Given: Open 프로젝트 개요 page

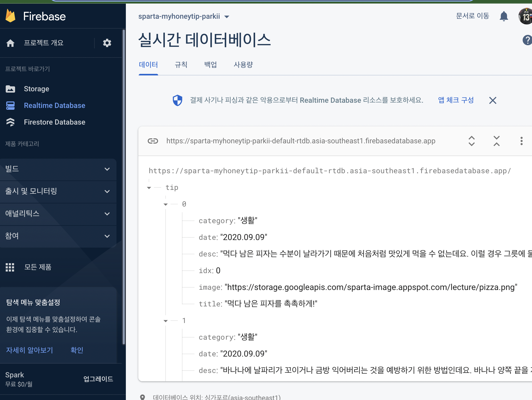Looking at the screenshot, I should pyautogui.click(x=44, y=43).
